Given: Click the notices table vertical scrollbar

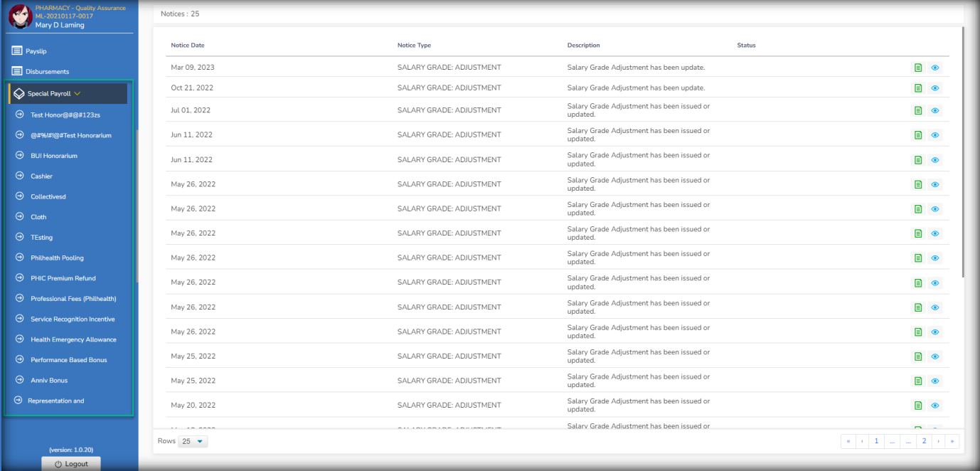Looking at the screenshot, I should click(963, 153).
